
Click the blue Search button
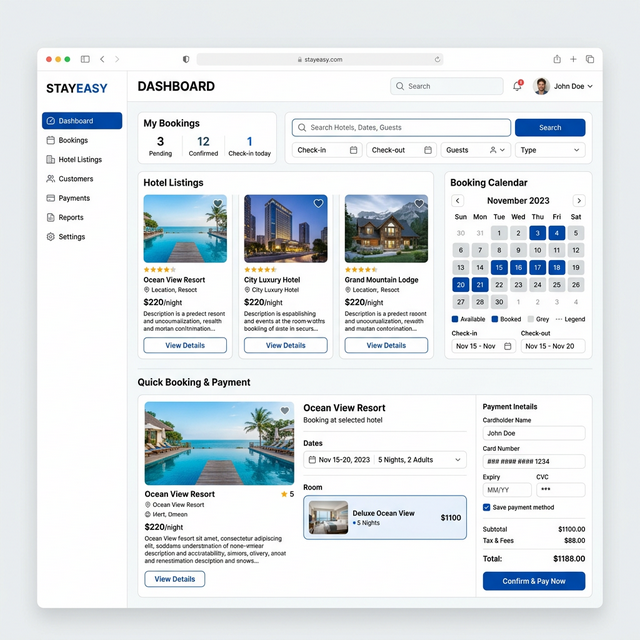(x=550, y=128)
